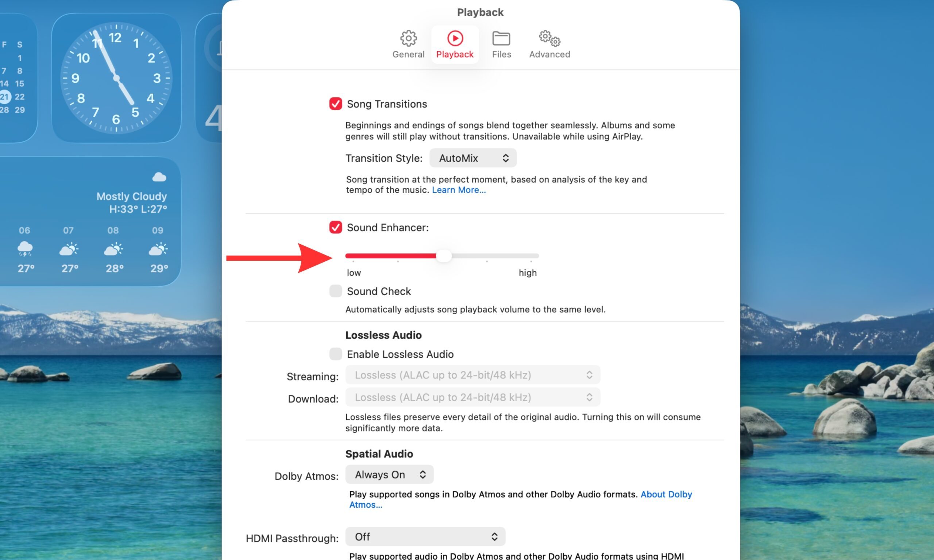Click the Sound Enhancer slider thumb
The width and height of the screenshot is (934, 560).
tap(444, 256)
